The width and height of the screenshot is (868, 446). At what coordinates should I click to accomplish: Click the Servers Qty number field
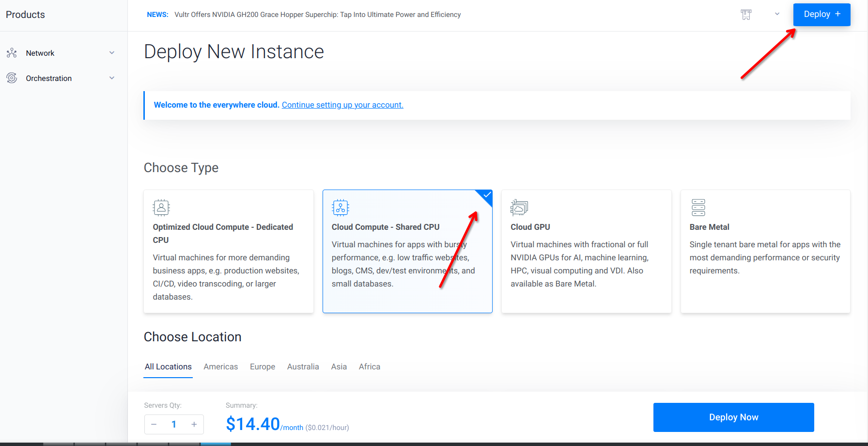(174, 425)
